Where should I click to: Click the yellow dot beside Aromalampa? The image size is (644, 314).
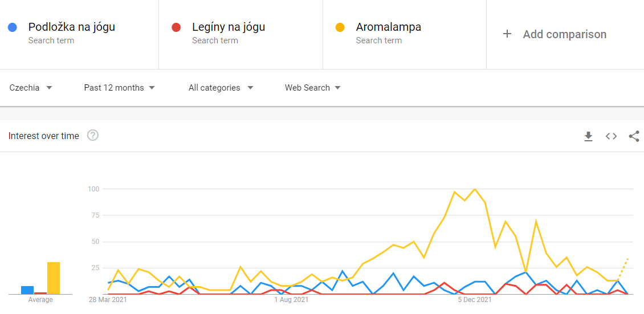click(x=340, y=27)
